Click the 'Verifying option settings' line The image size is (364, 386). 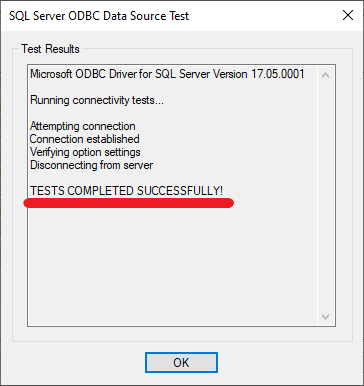point(85,152)
